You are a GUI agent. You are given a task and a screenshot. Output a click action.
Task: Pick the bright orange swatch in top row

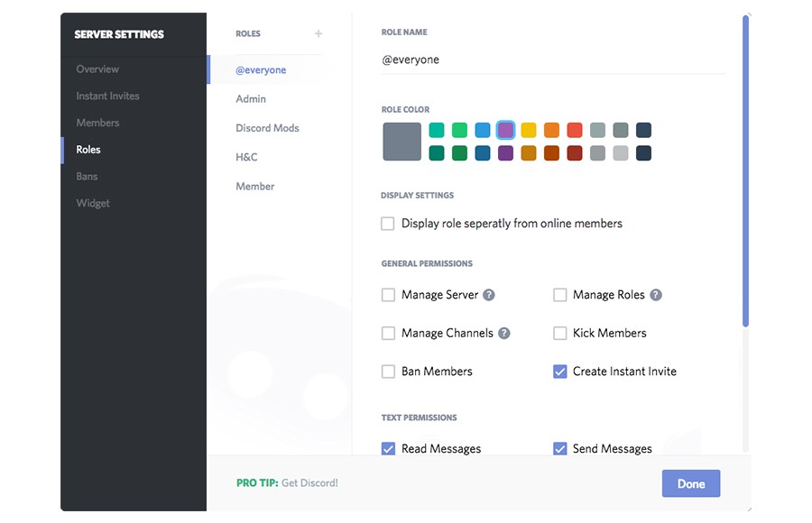tap(551, 130)
